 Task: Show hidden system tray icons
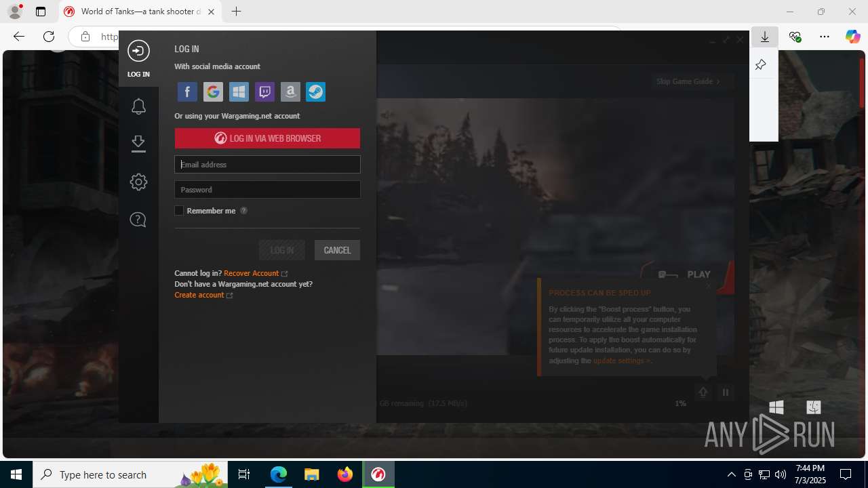tap(731, 474)
